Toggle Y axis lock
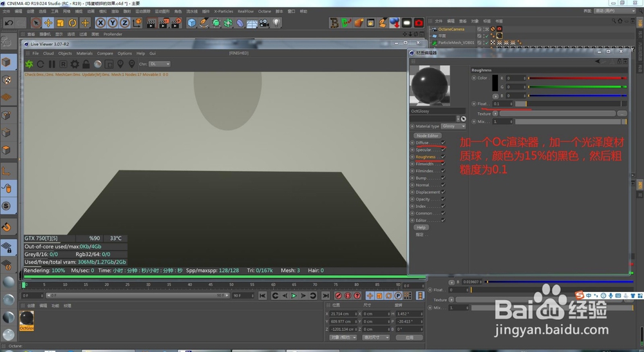The width and height of the screenshot is (644, 352). point(113,23)
